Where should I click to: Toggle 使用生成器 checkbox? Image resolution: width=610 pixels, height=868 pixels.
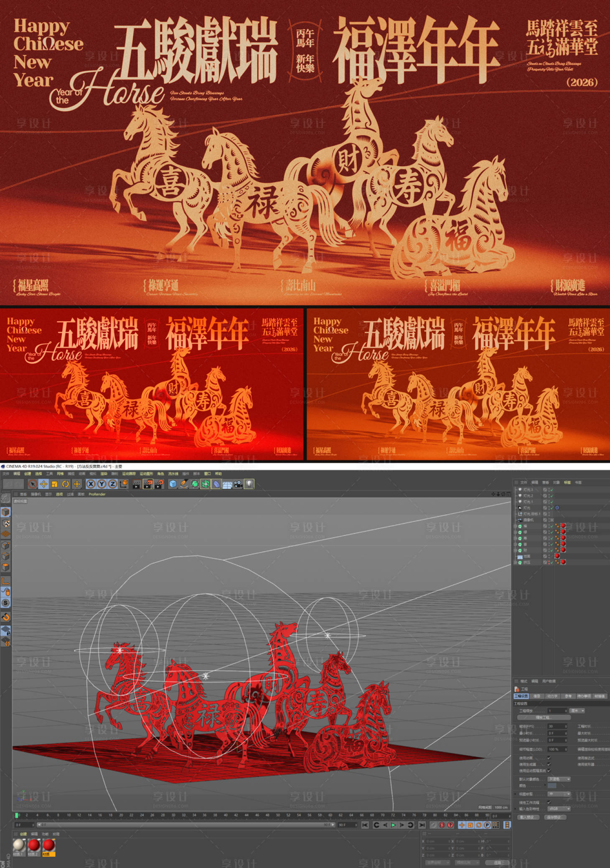(x=549, y=764)
